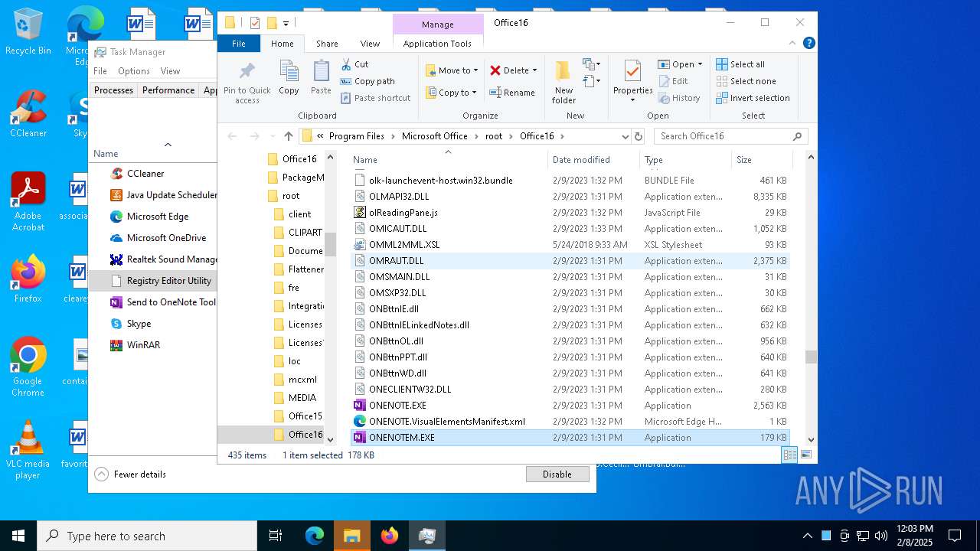Open Options menu in Task Manager
This screenshot has width=980, height=551.
(x=134, y=71)
